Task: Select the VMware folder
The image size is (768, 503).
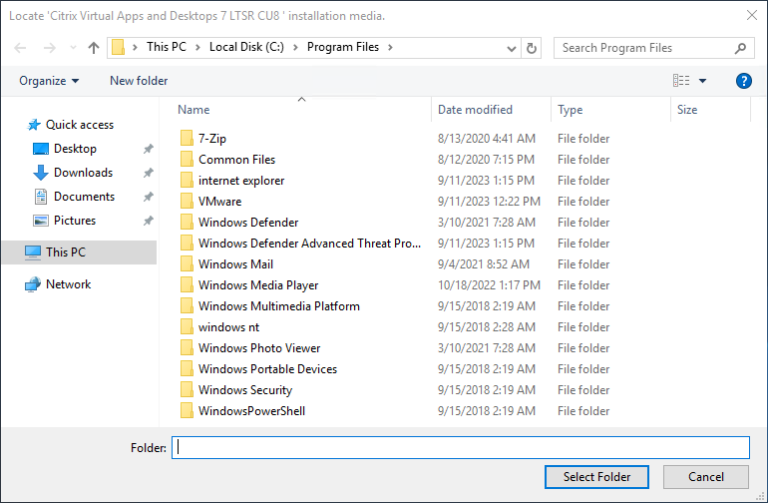Action: tap(219, 202)
